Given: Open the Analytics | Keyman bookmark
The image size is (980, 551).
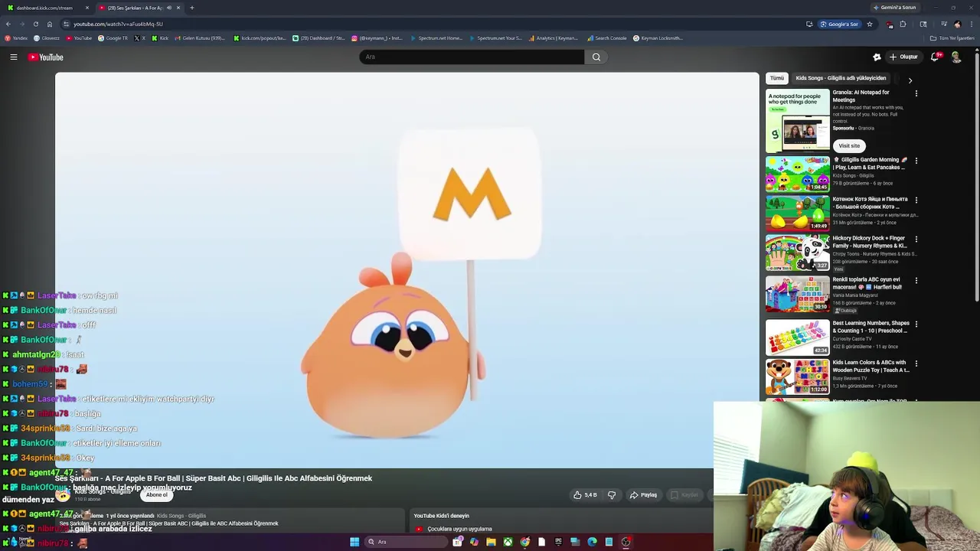Looking at the screenshot, I should point(552,38).
